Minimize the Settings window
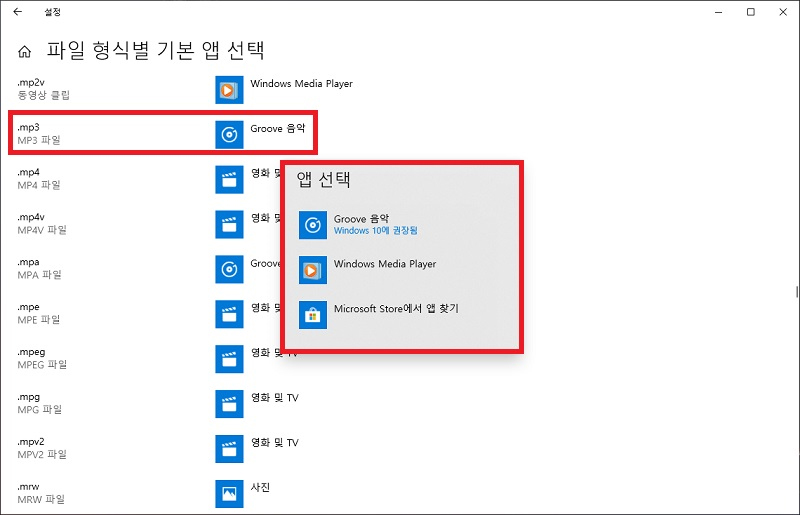Viewport: 800px width, 515px height. point(718,12)
